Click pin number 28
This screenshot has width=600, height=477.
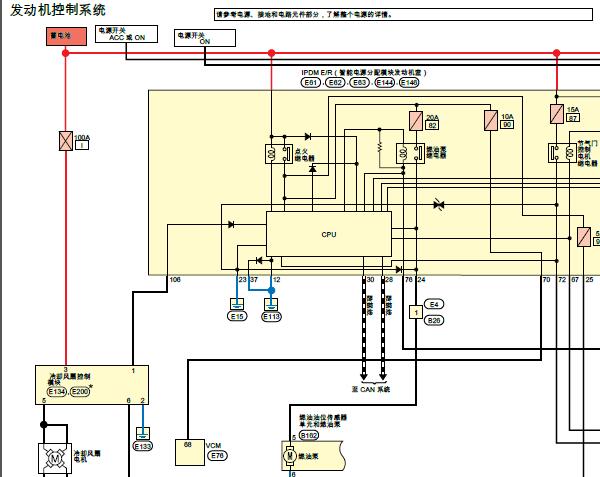click(389, 280)
